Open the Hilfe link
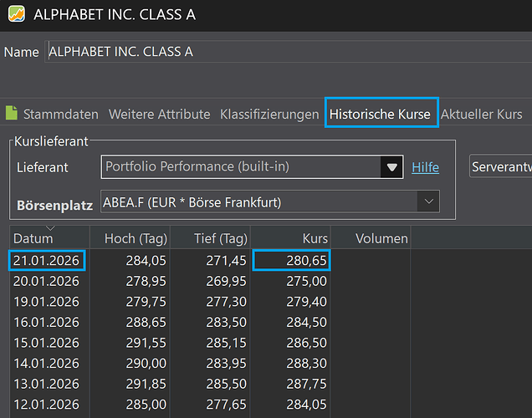 click(425, 167)
